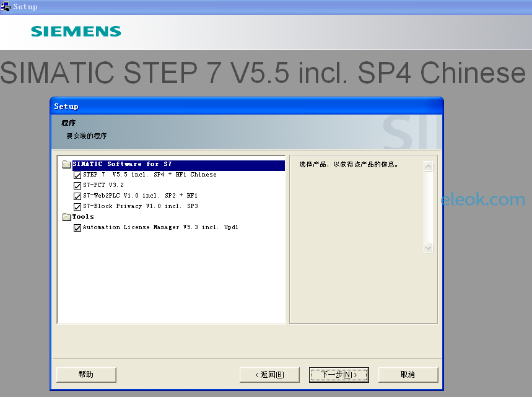
Task: Select the text 'S7-PCT V3.2'
Action: pos(103,185)
